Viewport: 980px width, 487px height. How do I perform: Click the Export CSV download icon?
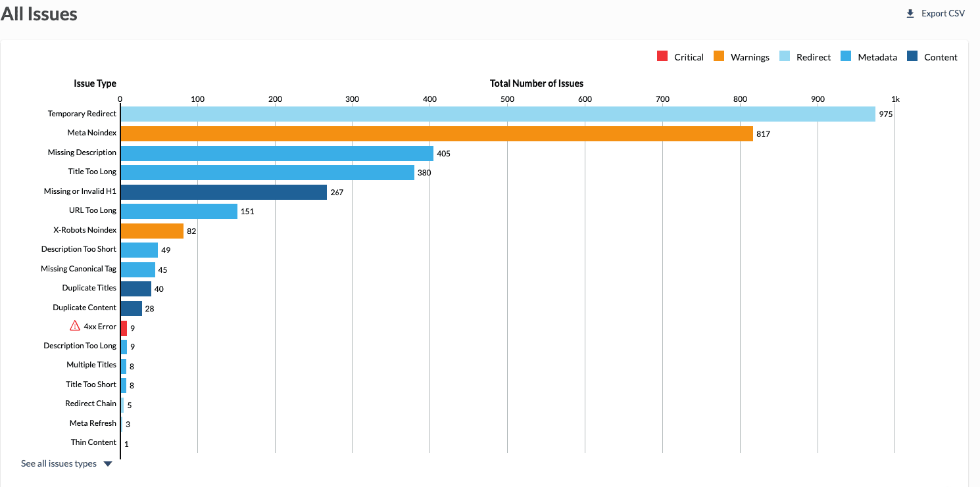pyautogui.click(x=910, y=14)
